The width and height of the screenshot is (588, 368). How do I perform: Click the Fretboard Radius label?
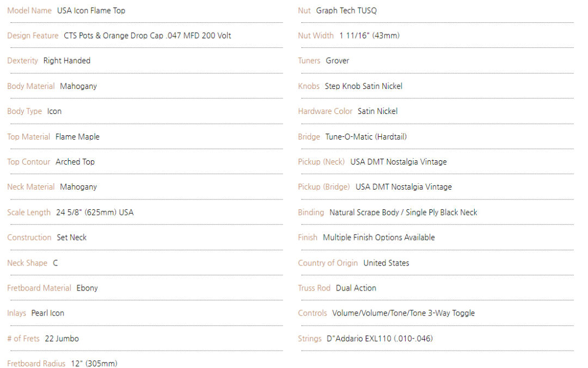[36, 363]
